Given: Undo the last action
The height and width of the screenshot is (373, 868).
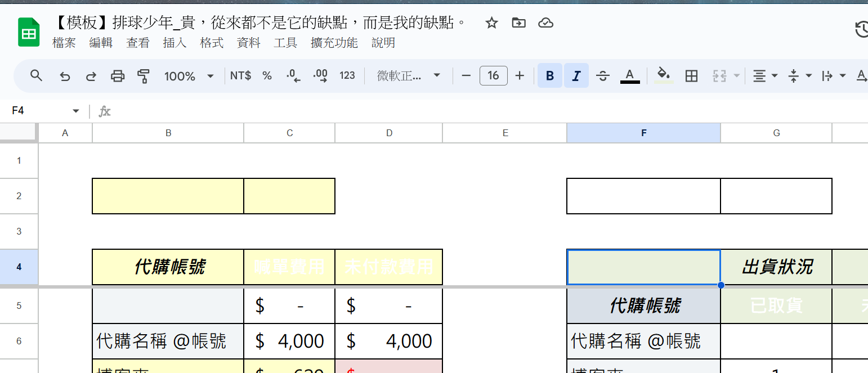Looking at the screenshot, I should click(x=65, y=76).
